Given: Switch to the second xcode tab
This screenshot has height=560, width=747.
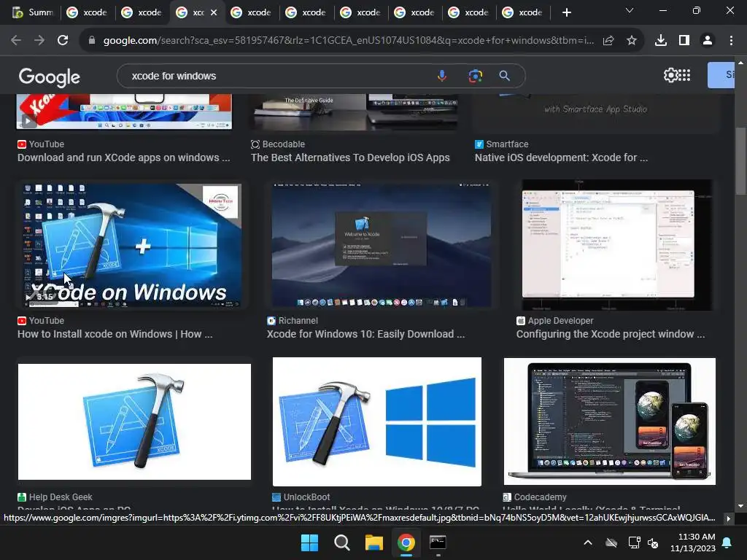Looking at the screenshot, I should (142, 12).
